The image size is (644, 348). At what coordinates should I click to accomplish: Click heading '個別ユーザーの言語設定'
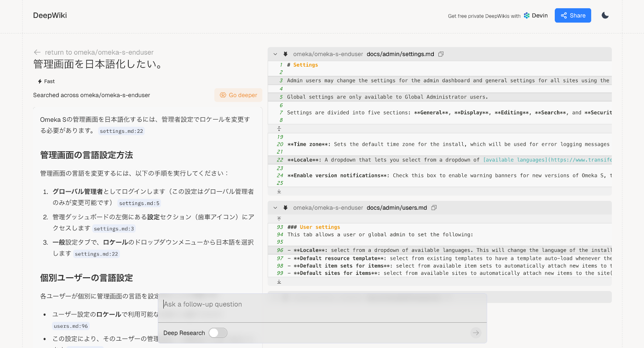pyautogui.click(x=86, y=278)
